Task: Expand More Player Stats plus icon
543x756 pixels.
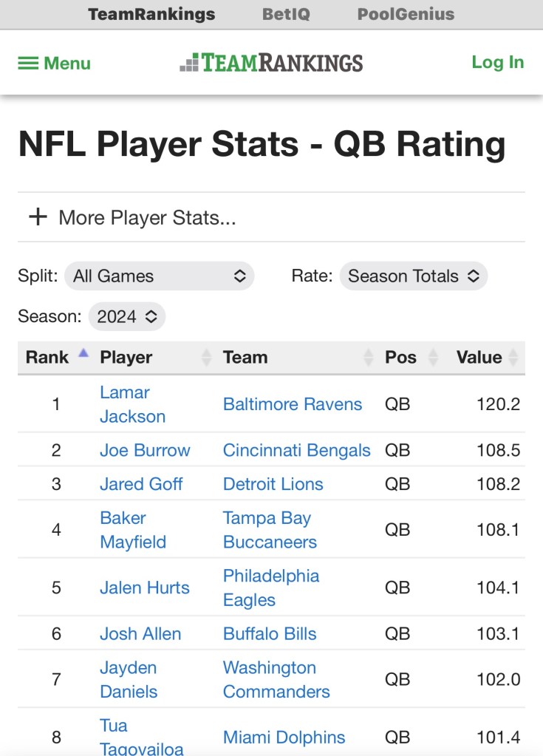Action: [x=37, y=217]
